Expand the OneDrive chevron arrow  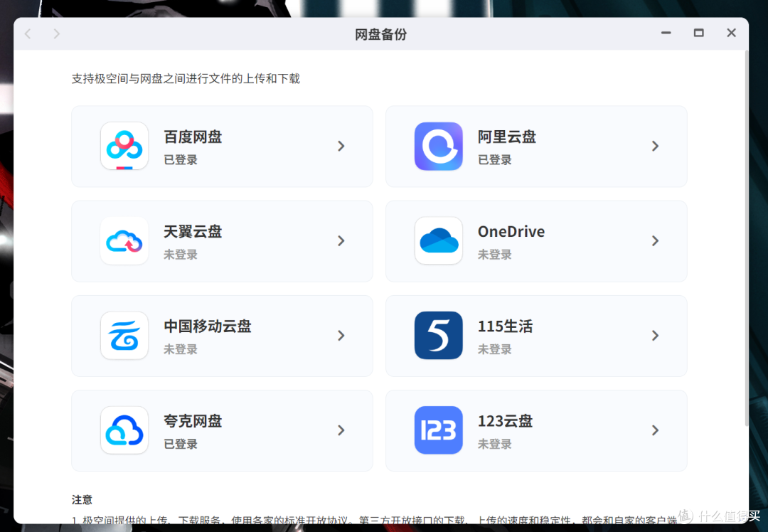[656, 240]
